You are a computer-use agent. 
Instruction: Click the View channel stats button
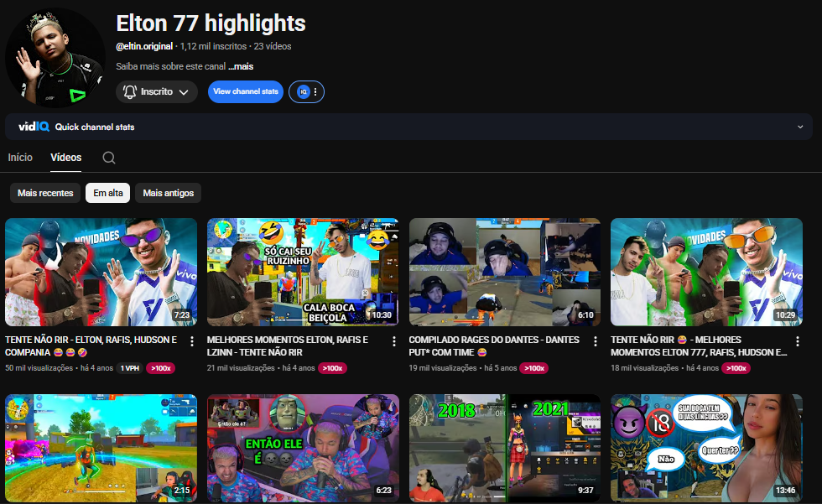tap(245, 91)
